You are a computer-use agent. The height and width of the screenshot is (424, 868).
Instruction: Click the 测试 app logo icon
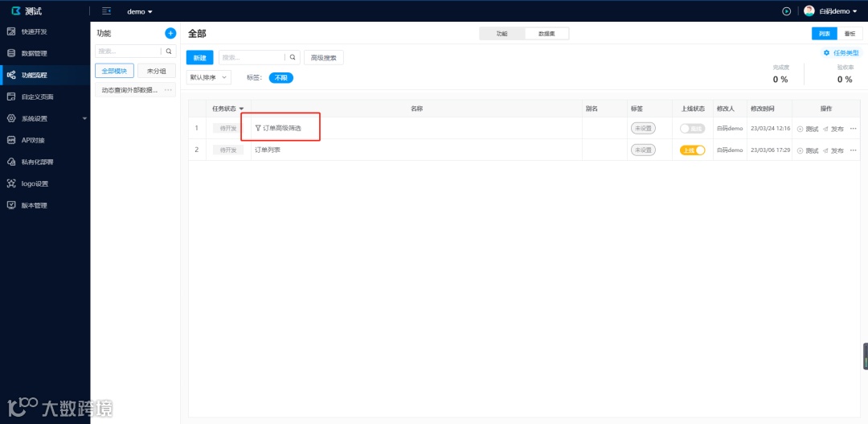(16, 11)
